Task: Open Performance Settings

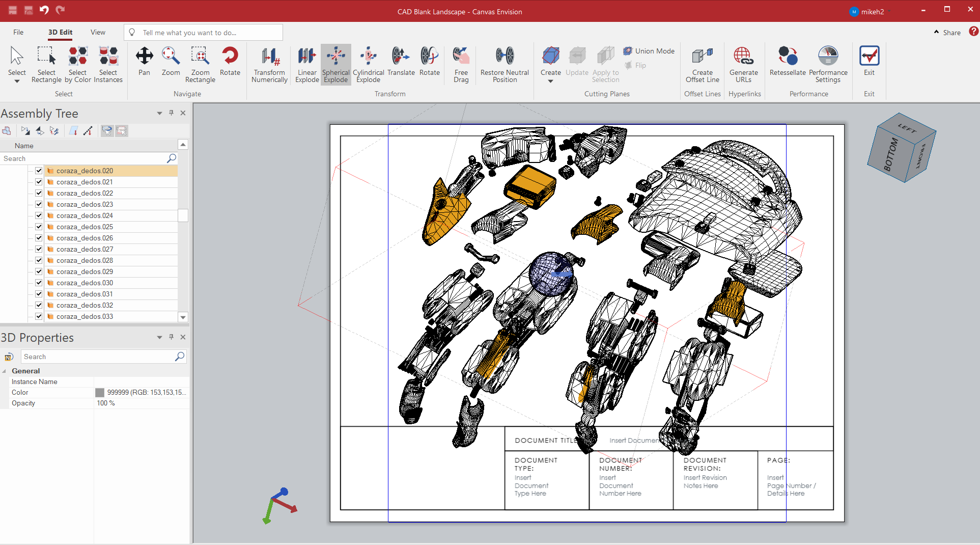Action: [x=828, y=56]
